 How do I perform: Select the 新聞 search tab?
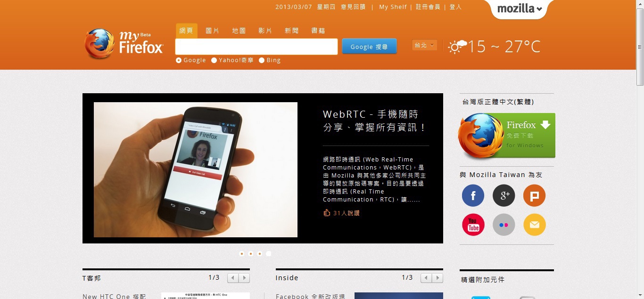[x=292, y=31]
